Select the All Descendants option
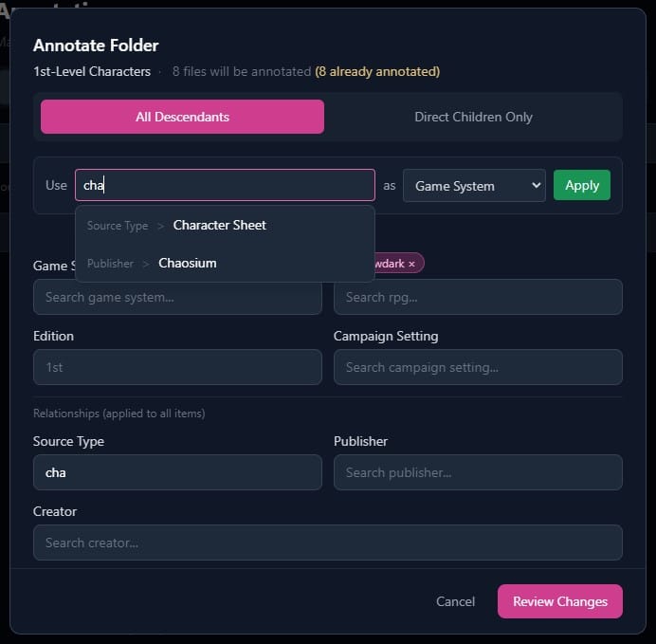The width and height of the screenshot is (656, 644). click(182, 117)
